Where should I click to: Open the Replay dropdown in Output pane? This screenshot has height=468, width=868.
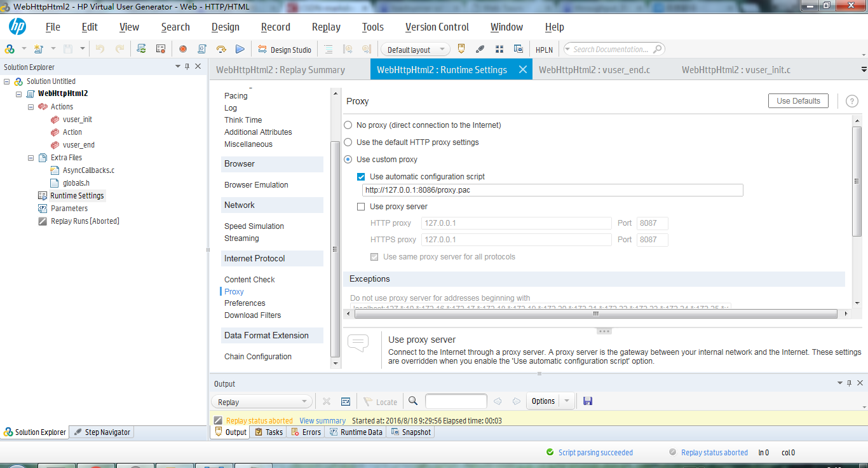click(262, 402)
